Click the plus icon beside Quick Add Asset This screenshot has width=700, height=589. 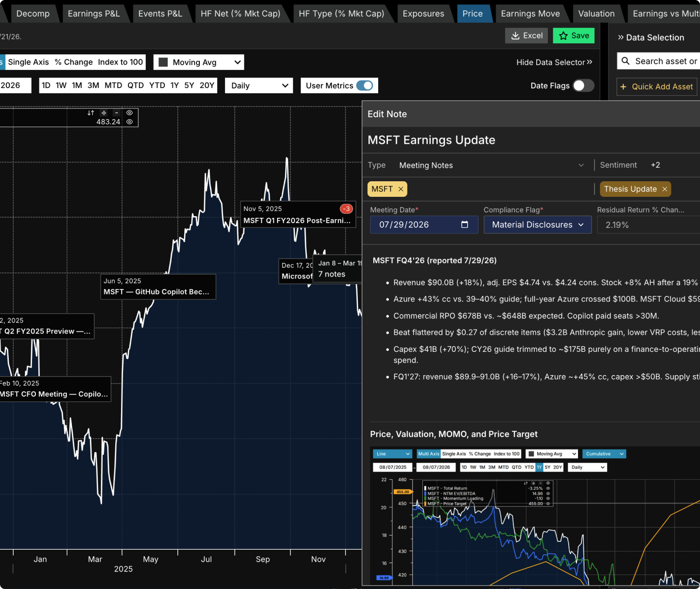point(623,87)
